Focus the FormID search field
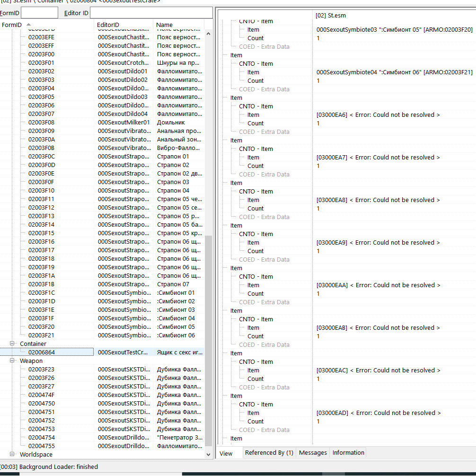This screenshot has width=476, height=476. pyautogui.click(x=39, y=13)
